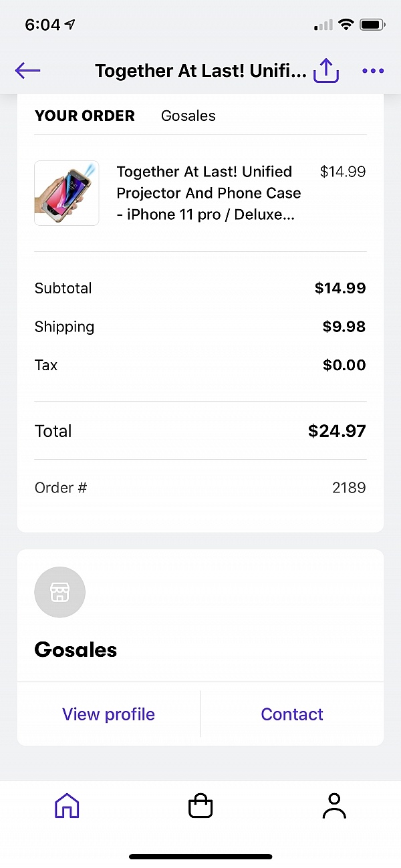Tap the home indicator bar at bottom

click(200, 855)
